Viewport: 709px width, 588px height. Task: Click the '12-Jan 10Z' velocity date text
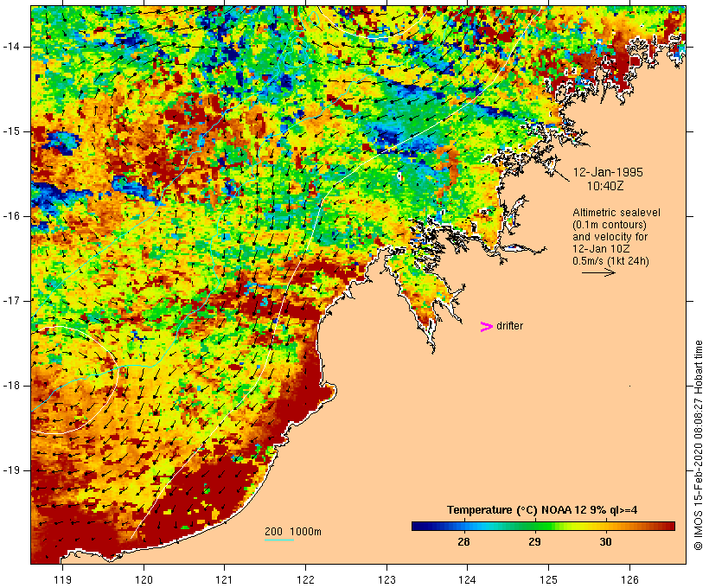pos(601,249)
